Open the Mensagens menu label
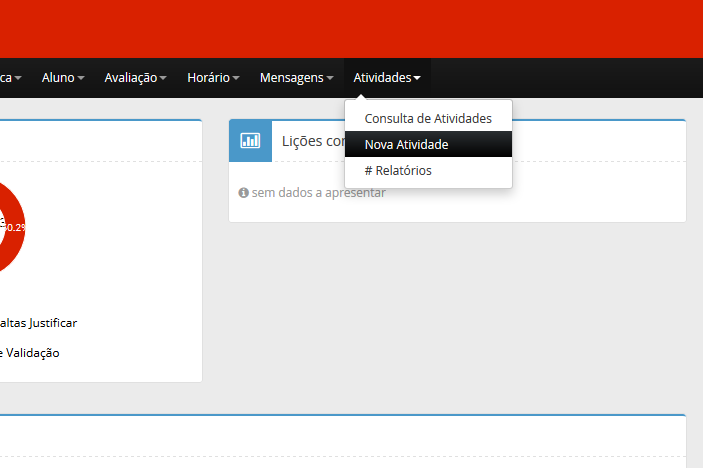 291,77
